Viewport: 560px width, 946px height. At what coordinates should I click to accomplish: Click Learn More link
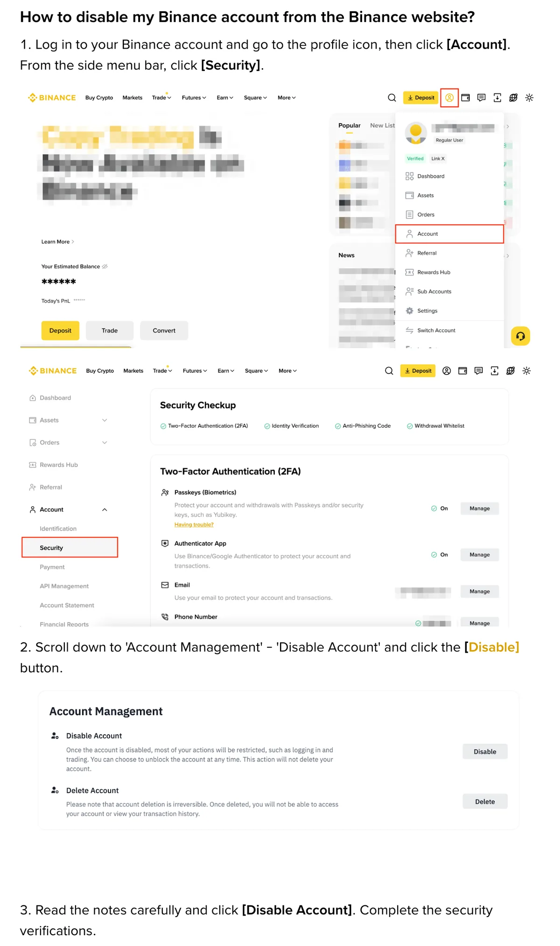[57, 242]
